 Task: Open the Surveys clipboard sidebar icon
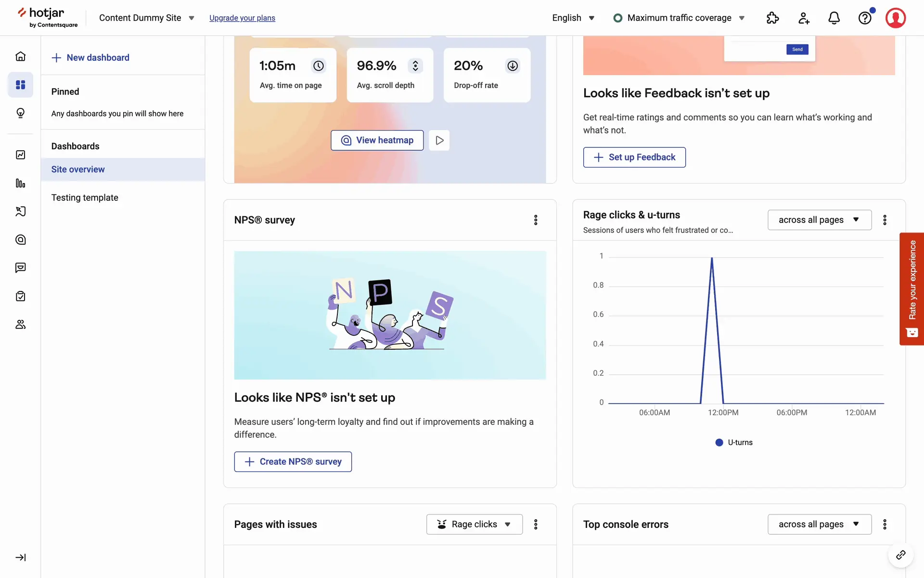pos(20,296)
